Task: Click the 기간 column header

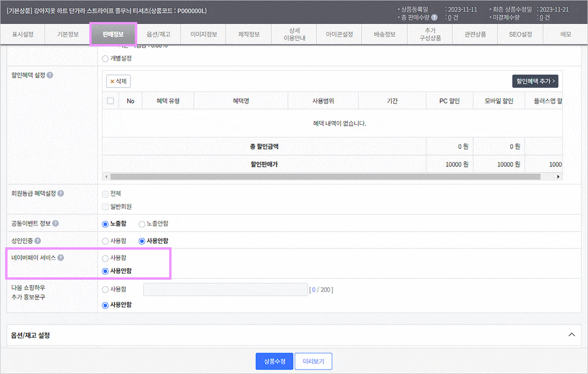Action: tap(392, 101)
